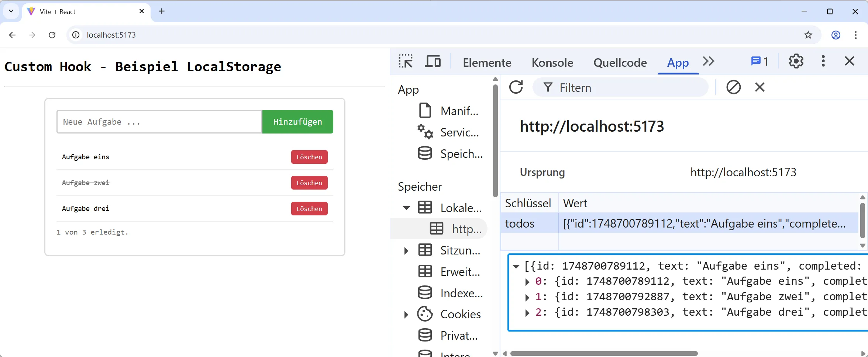
Task: Expand array item 1 Aufgabe zwei
Action: coord(527,297)
